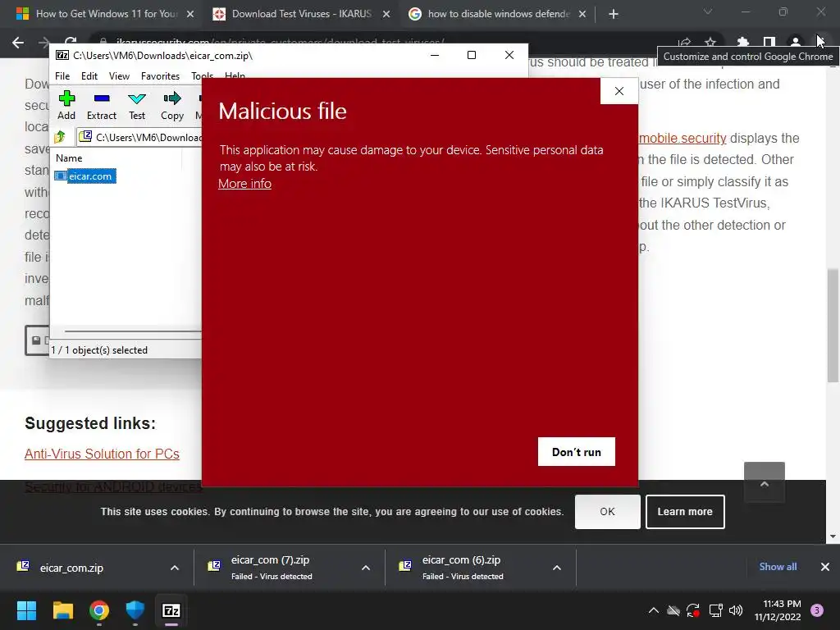Click Learn more in cookie banner
The image size is (840, 630).
(x=685, y=512)
